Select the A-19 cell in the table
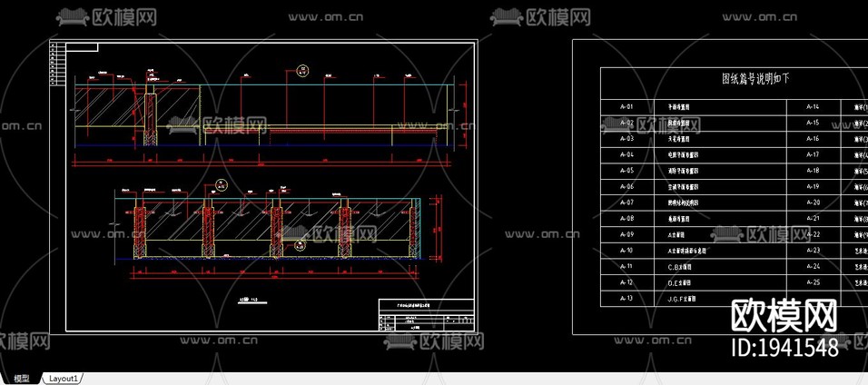The image size is (868, 385). tap(814, 187)
